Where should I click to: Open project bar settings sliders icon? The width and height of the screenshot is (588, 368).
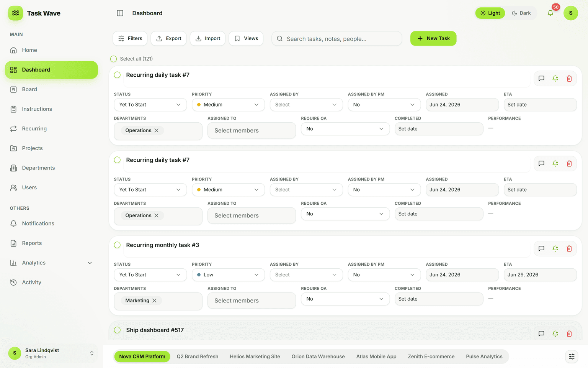point(572,356)
